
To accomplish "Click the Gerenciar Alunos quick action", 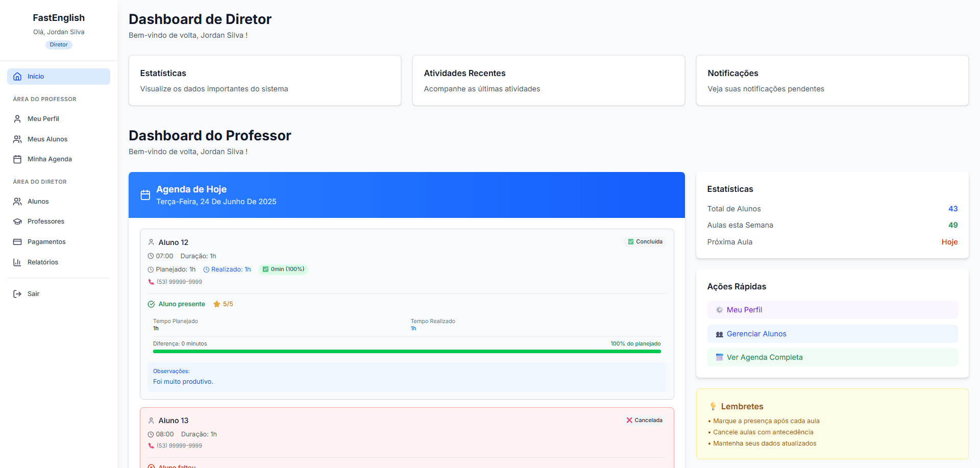I will pyautogui.click(x=832, y=334).
